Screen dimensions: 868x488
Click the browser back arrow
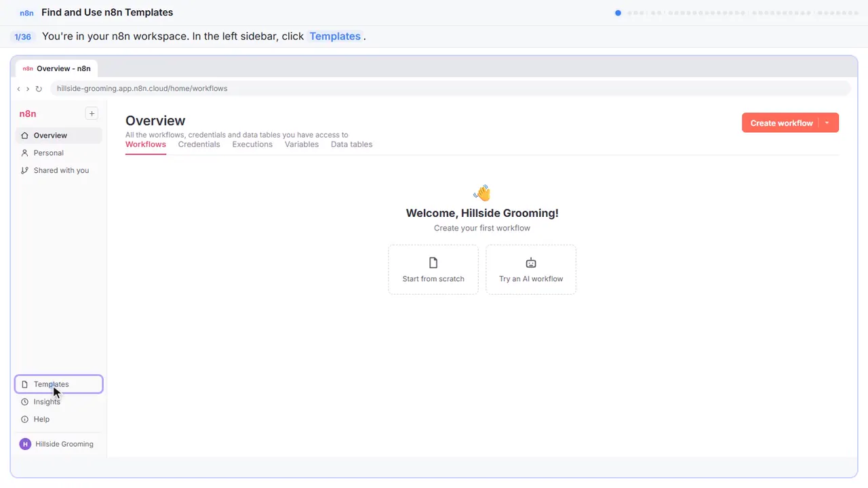click(x=19, y=89)
